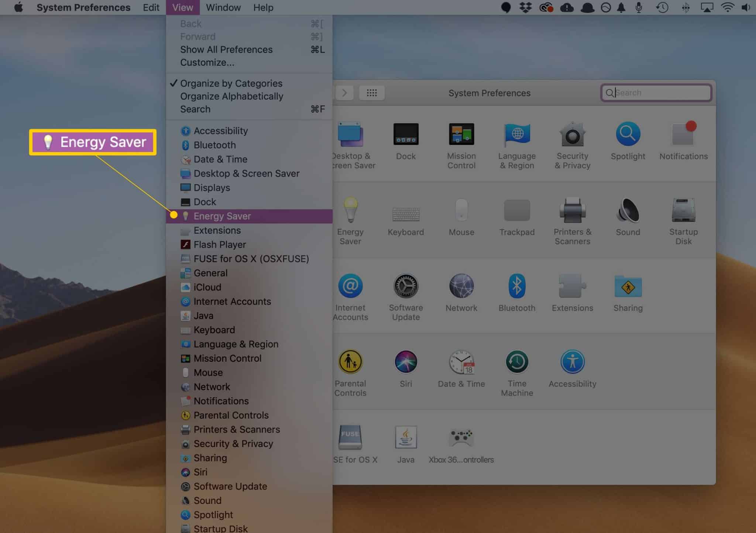Toggle Organize by Categories option
The image size is (756, 533).
click(231, 83)
